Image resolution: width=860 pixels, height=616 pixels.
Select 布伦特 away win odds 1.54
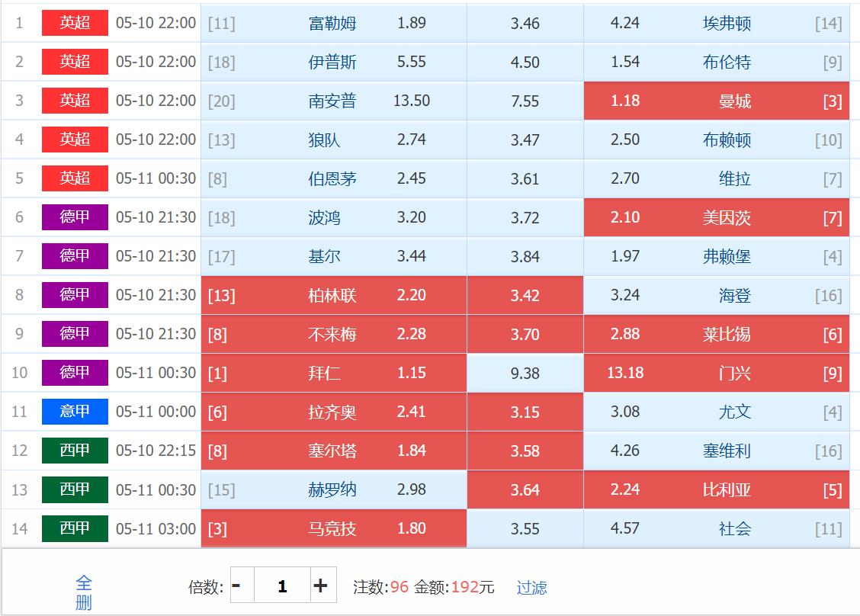(x=717, y=62)
